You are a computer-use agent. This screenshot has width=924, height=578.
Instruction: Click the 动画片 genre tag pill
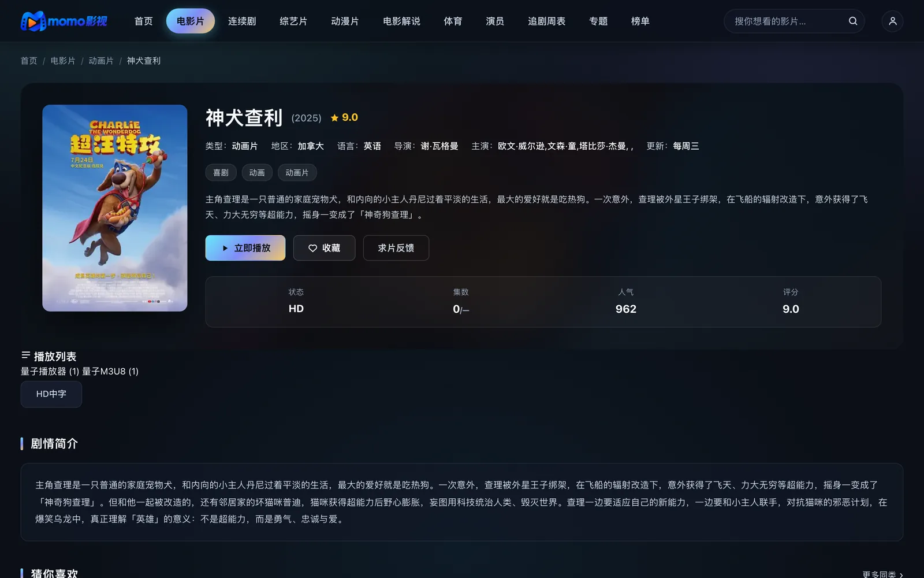297,173
